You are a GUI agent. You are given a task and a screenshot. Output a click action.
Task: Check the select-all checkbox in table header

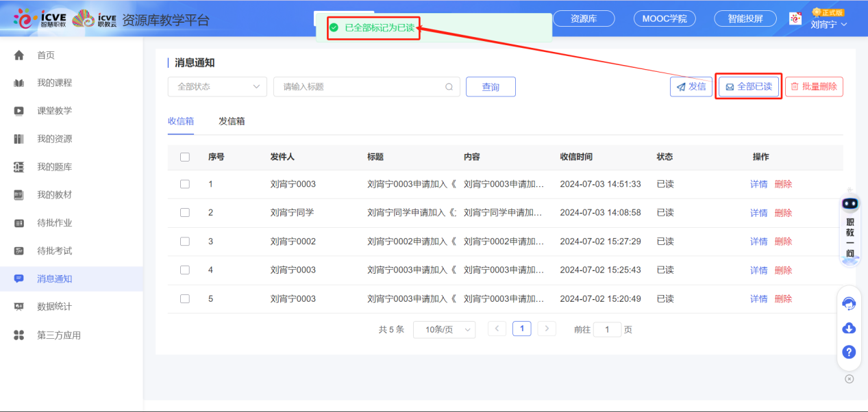tap(184, 157)
